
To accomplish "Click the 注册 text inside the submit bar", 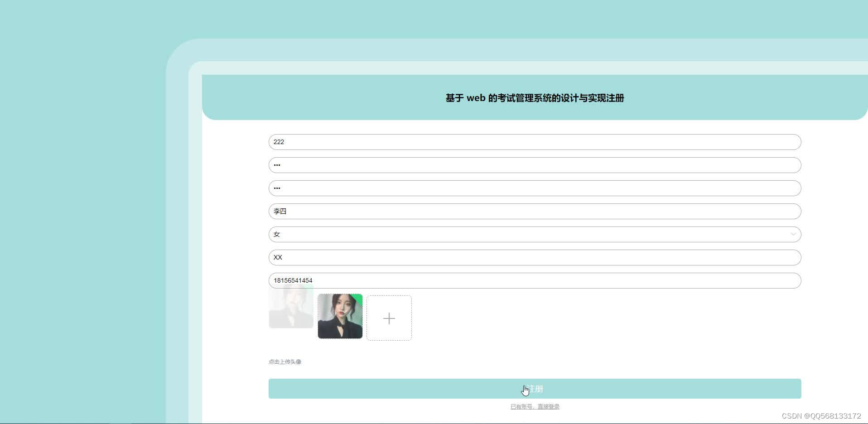I will [535, 388].
